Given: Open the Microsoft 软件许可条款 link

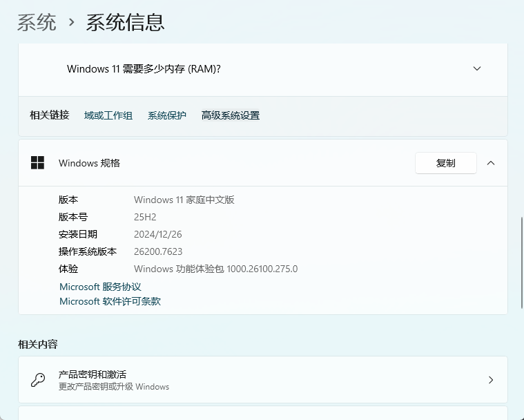Looking at the screenshot, I should 110,301.
